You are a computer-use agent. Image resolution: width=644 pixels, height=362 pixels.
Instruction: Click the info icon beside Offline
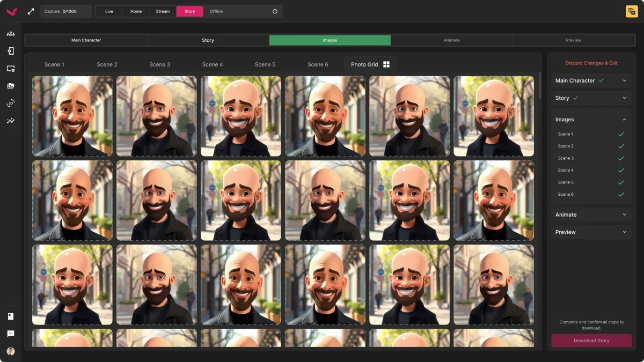[x=275, y=11]
